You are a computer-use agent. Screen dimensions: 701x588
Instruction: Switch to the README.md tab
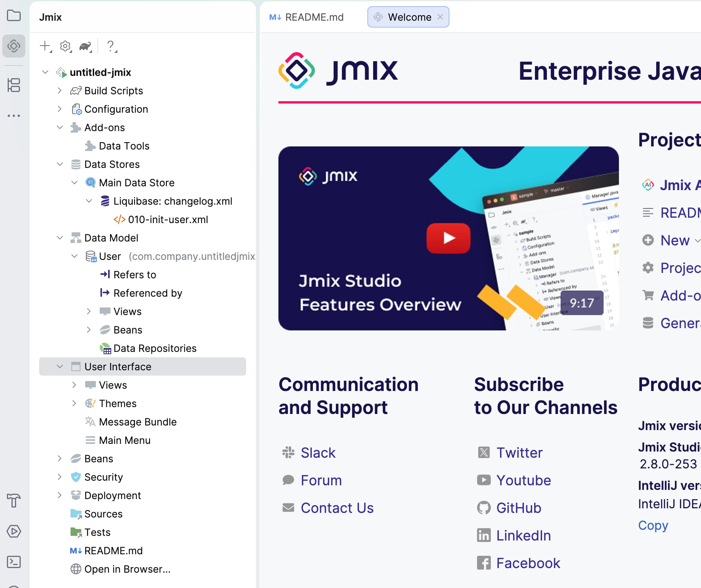point(314,17)
